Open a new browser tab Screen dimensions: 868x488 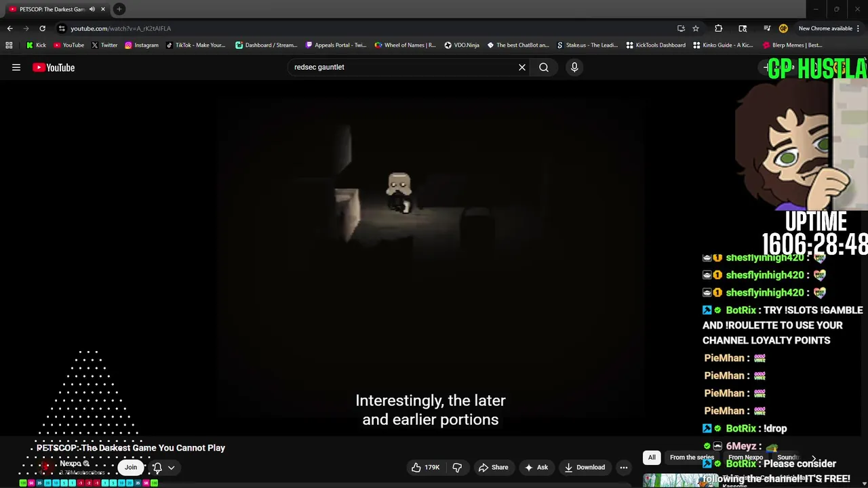click(119, 9)
